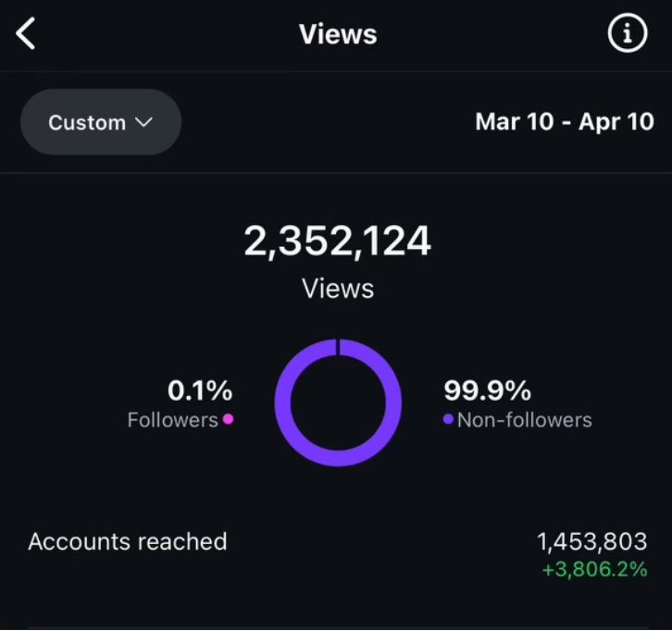This screenshot has width=672, height=631.
Task: Select the Mar 10 - Apr 10 date range
Action: pyautogui.click(x=564, y=122)
